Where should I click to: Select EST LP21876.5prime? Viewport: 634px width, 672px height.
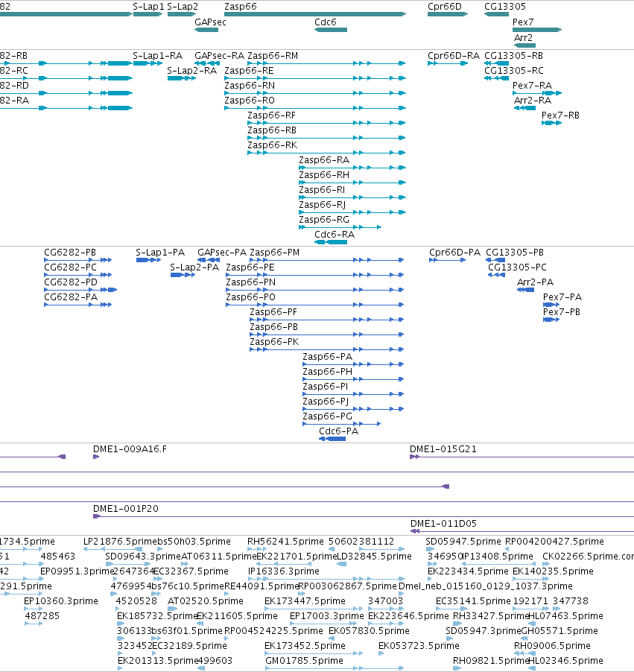(x=112, y=549)
